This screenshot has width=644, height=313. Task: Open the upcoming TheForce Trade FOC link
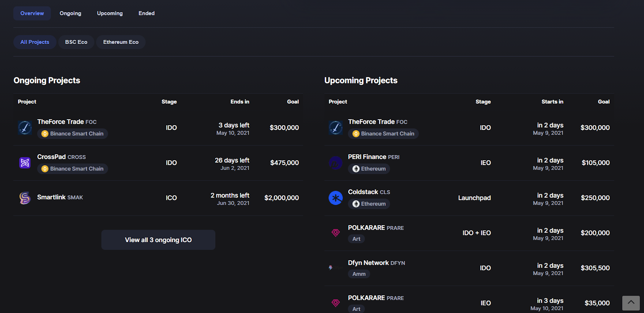click(378, 122)
